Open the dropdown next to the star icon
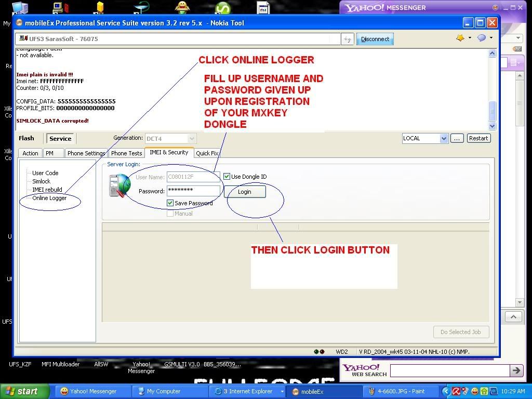532x399 pixels. pyautogui.click(x=470, y=37)
